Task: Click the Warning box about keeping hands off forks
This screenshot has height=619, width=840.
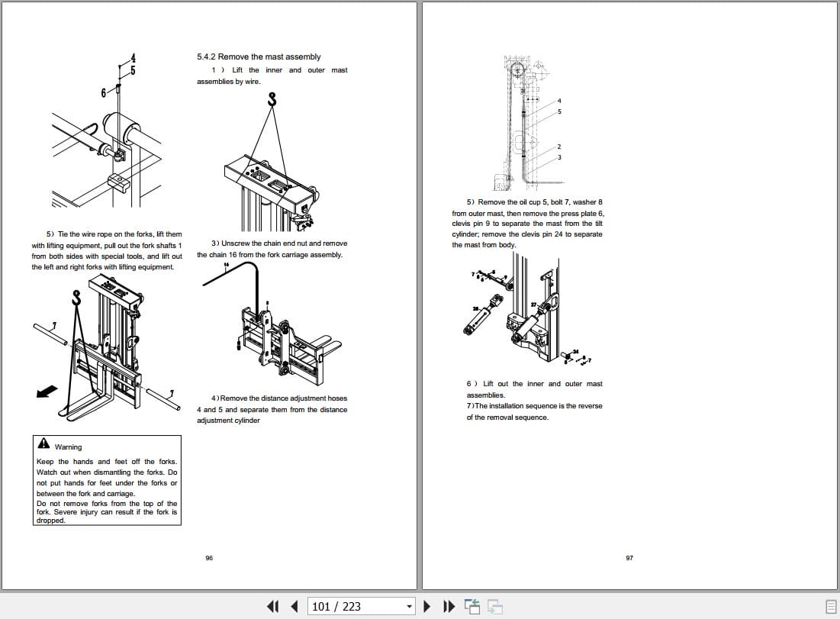Action: (106, 479)
